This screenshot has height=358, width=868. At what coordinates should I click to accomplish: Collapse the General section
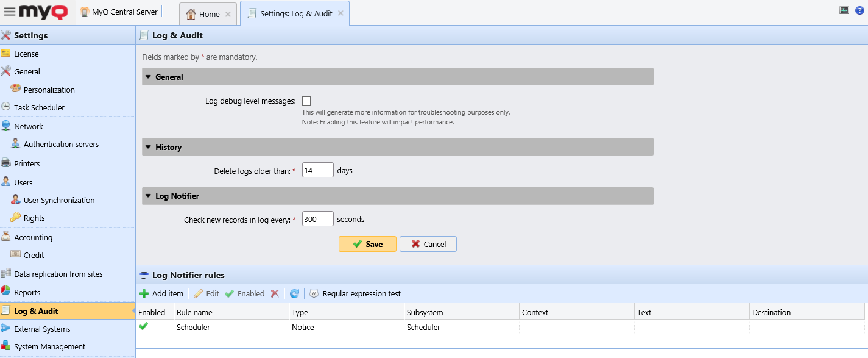coord(148,76)
